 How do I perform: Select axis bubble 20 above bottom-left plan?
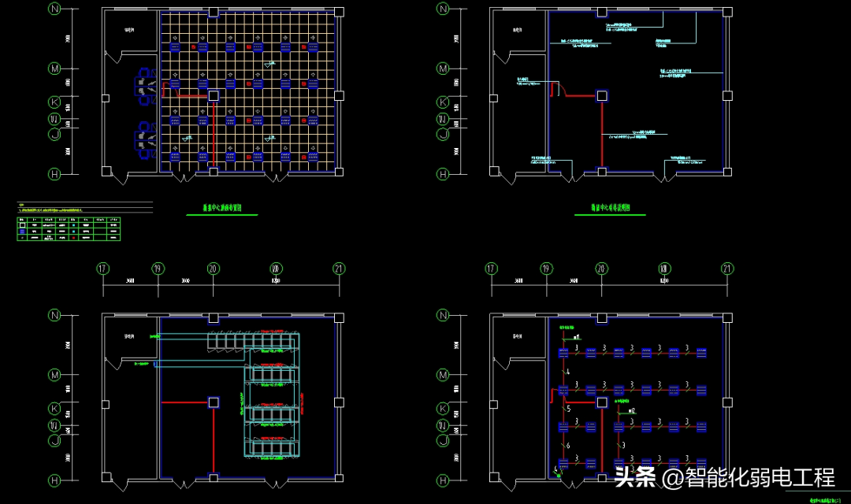point(213,269)
